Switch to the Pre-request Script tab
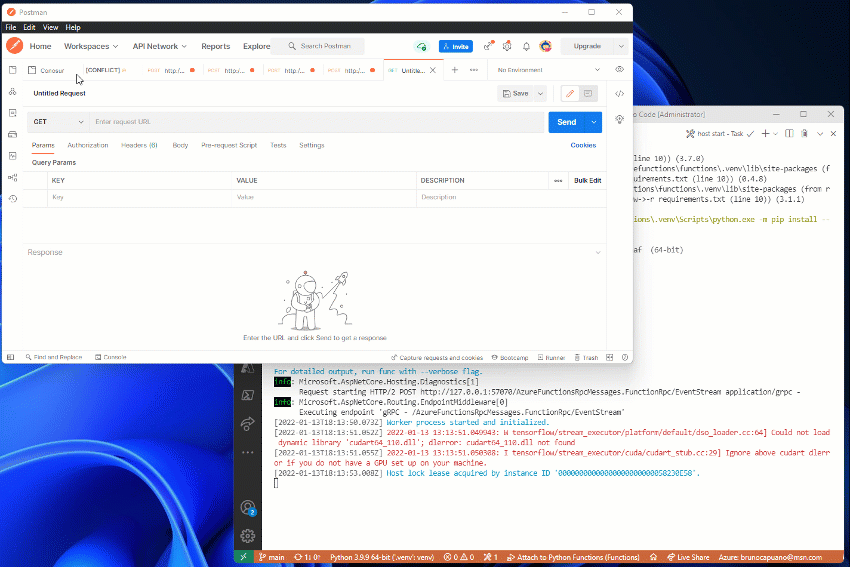Screen dimensions: 850x567 (229, 145)
